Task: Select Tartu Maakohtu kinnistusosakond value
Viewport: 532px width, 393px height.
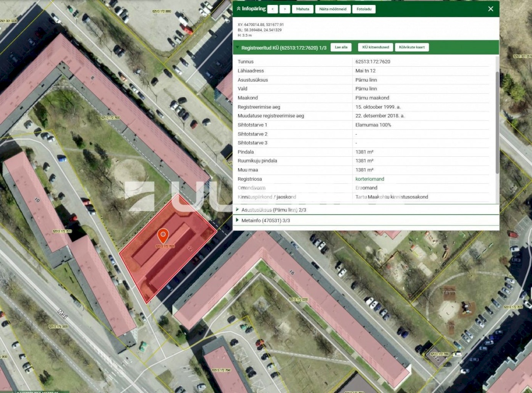Action: pos(391,197)
